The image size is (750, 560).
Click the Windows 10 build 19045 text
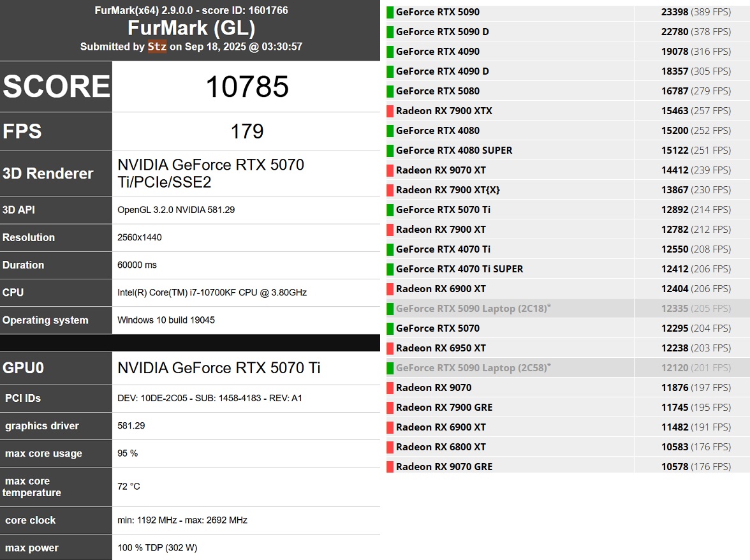click(x=166, y=320)
